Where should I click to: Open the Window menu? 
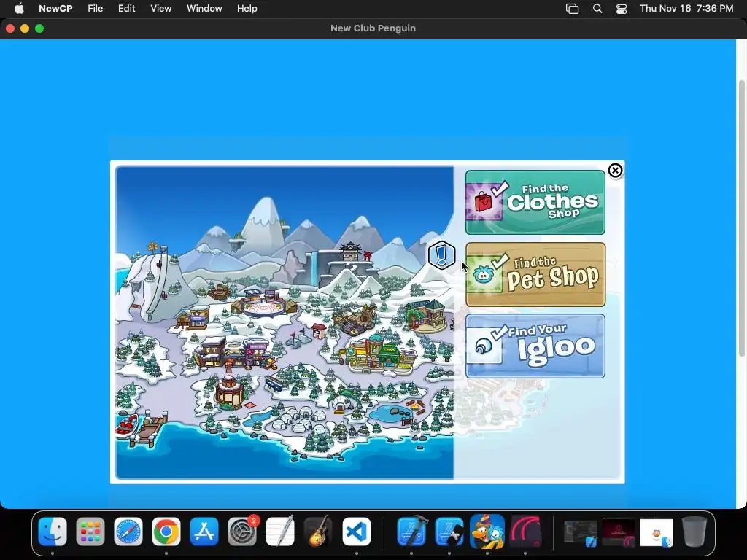204,9
